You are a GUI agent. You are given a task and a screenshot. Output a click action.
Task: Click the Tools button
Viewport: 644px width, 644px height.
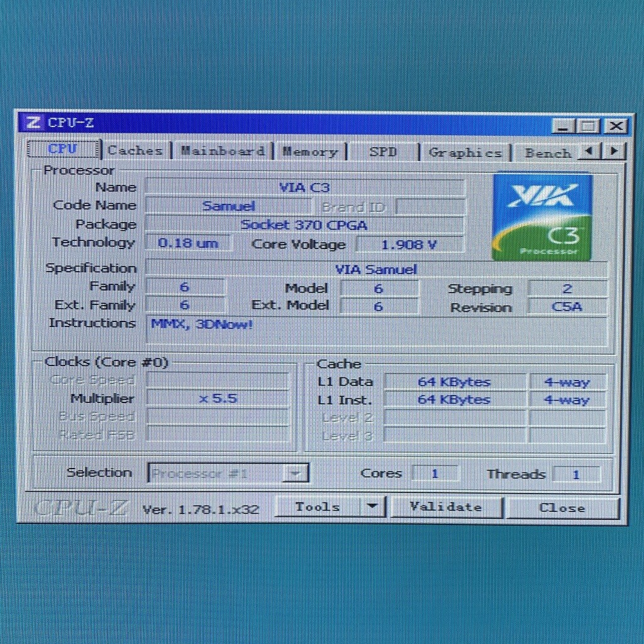(318, 506)
